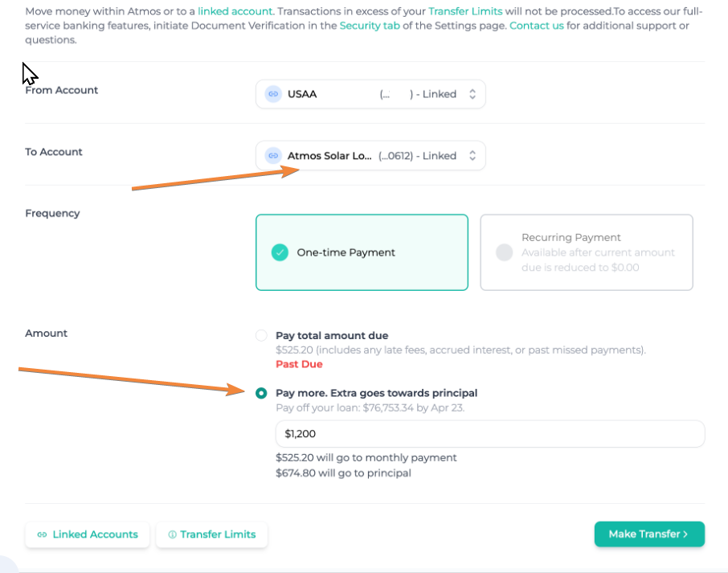Open the From Account USAA dropdown

[x=370, y=94]
